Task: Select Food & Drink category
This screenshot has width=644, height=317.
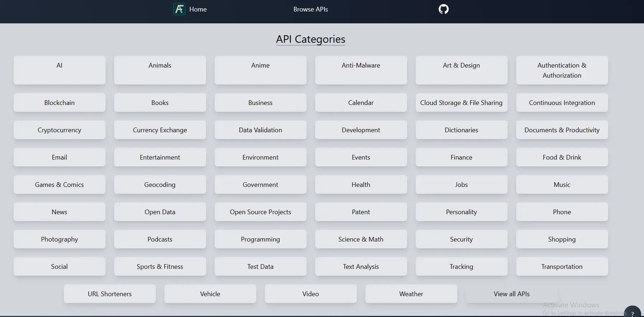Action: point(562,157)
